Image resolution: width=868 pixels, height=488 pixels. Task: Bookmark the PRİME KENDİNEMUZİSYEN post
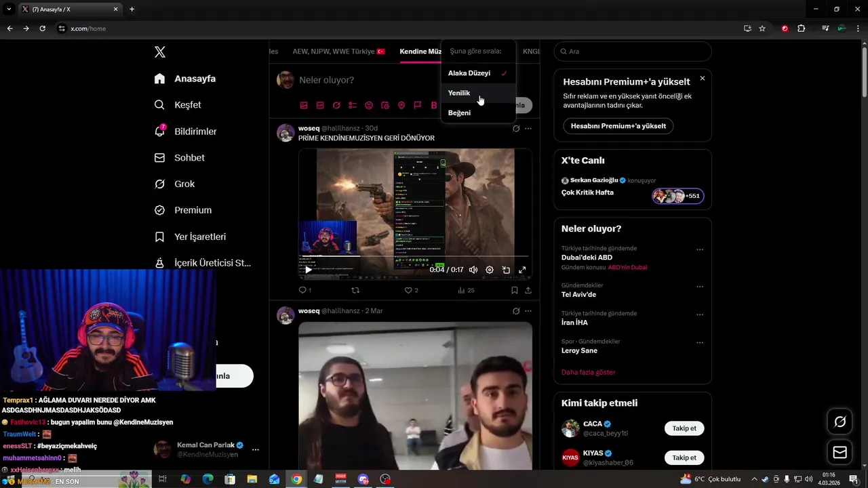(x=515, y=290)
